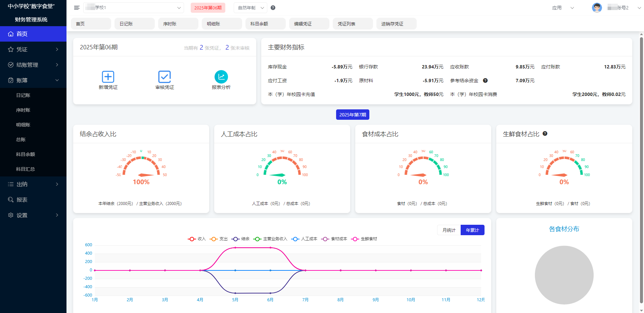
Task: Switch the chart to 月统计 view
Action: click(x=449, y=230)
